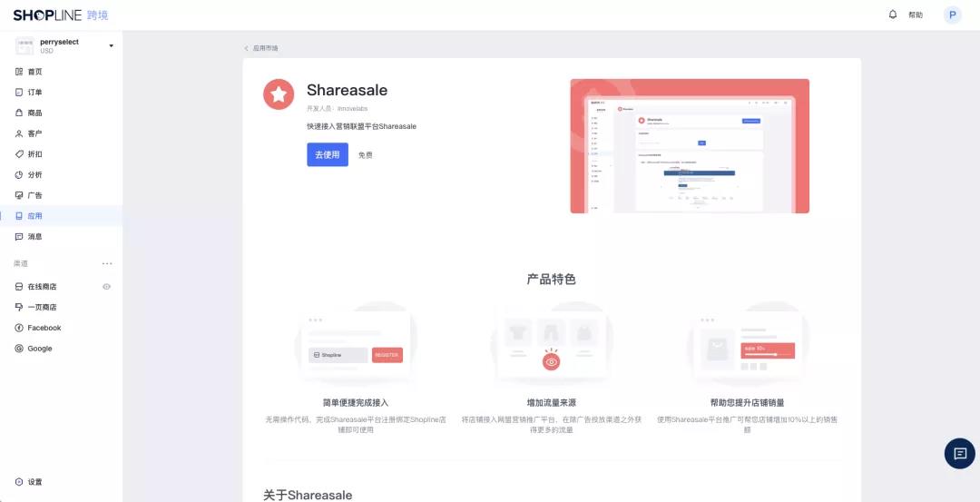Screen dimensions: 980x502
Task: Click the 应用 apps icon
Action: 19,216
